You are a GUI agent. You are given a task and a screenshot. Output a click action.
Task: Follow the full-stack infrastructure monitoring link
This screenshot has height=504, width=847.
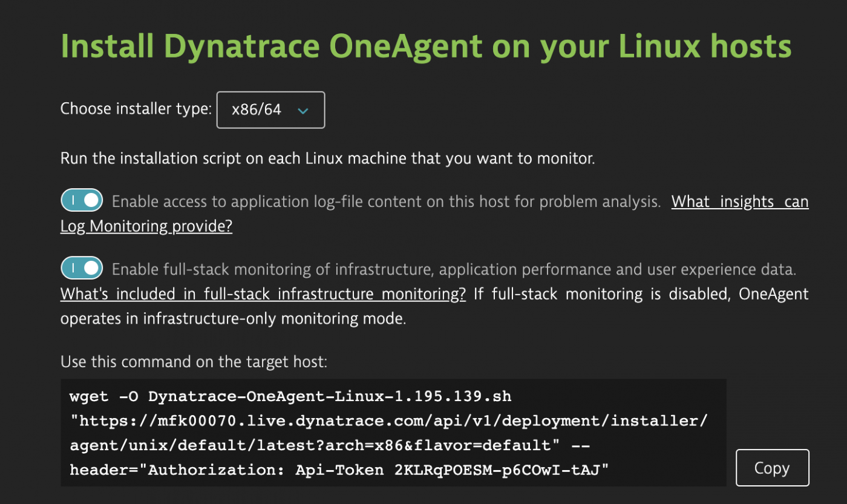(263, 293)
